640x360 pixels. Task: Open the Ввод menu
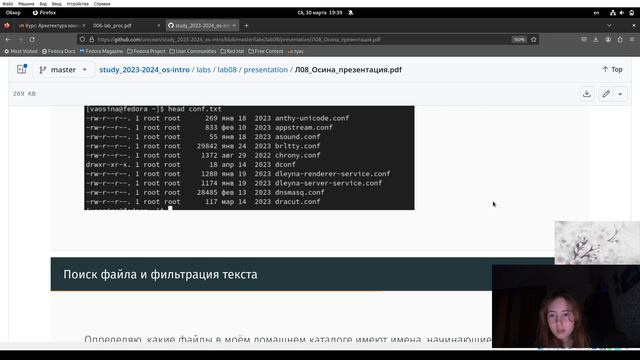pos(57,4)
